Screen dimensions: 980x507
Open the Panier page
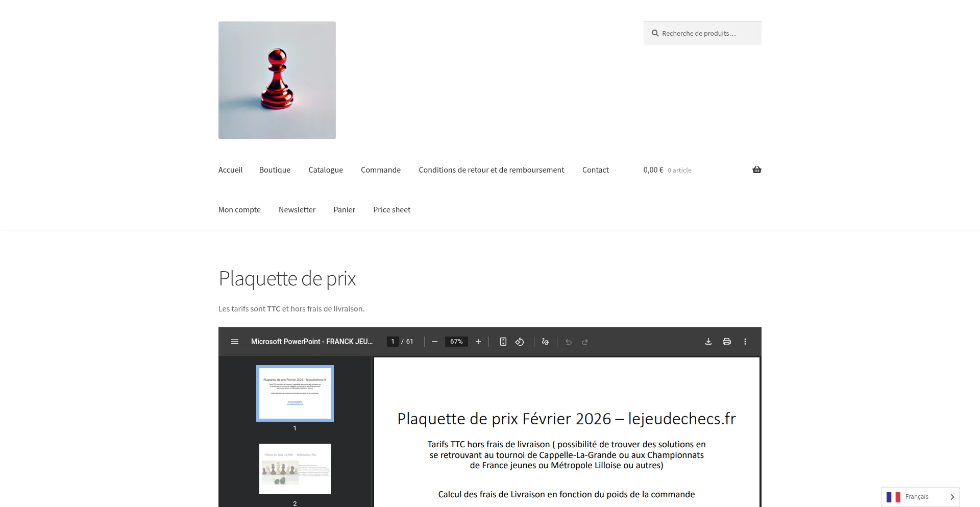click(x=345, y=210)
